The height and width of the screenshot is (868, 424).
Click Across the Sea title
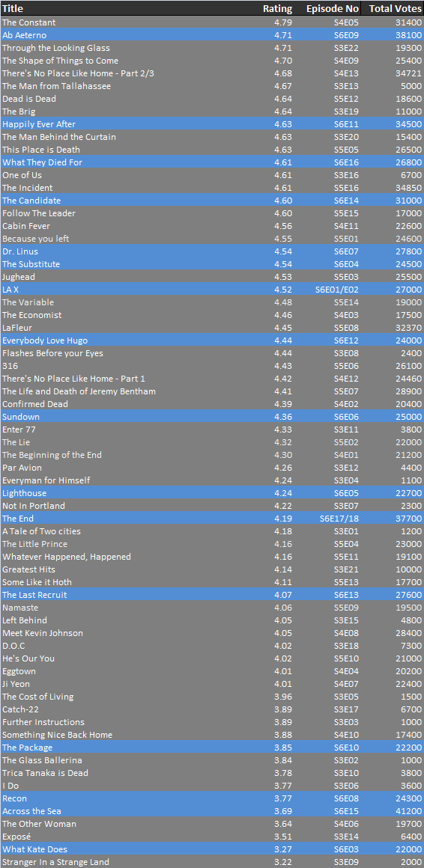(x=31, y=812)
